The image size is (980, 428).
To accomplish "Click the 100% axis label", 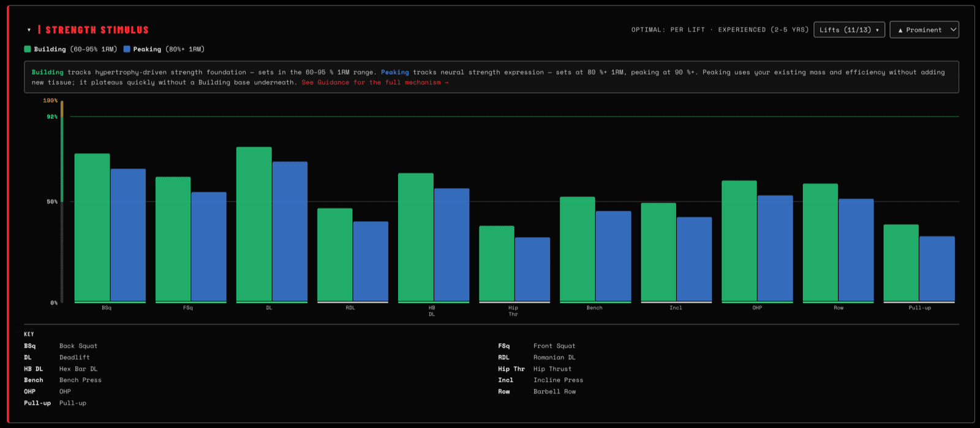I will (50, 100).
